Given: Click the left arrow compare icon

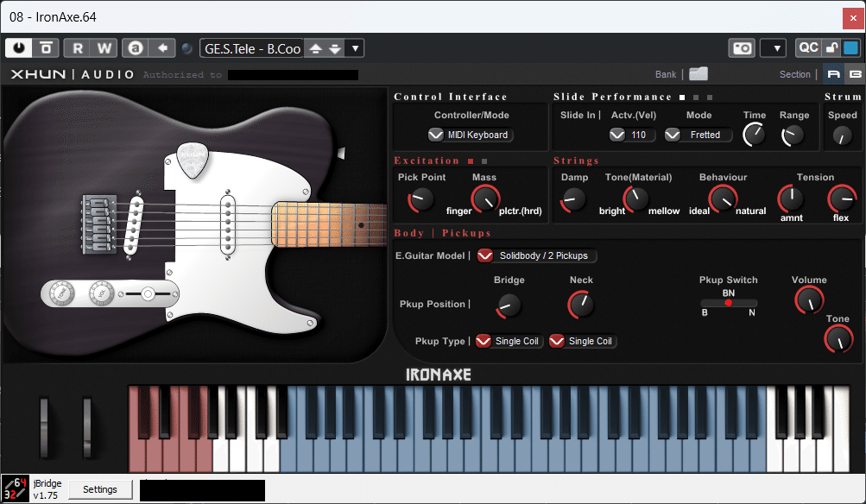Looking at the screenshot, I should pos(162,48).
